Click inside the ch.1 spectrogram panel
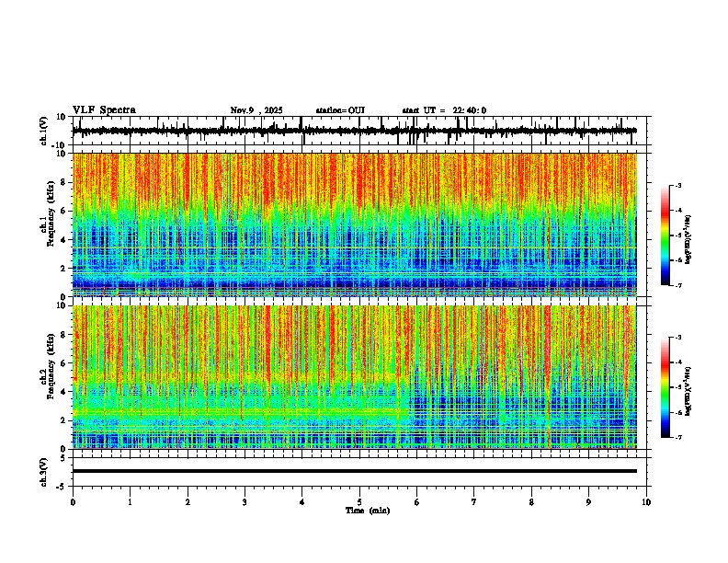Viewport: 728px width, 563px height. pos(355,224)
